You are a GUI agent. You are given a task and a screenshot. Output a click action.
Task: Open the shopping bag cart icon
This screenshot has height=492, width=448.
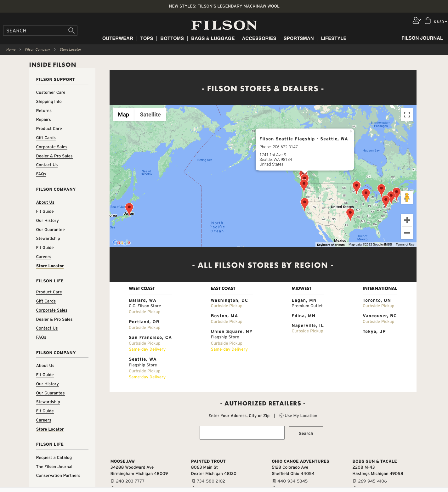click(428, 21)
